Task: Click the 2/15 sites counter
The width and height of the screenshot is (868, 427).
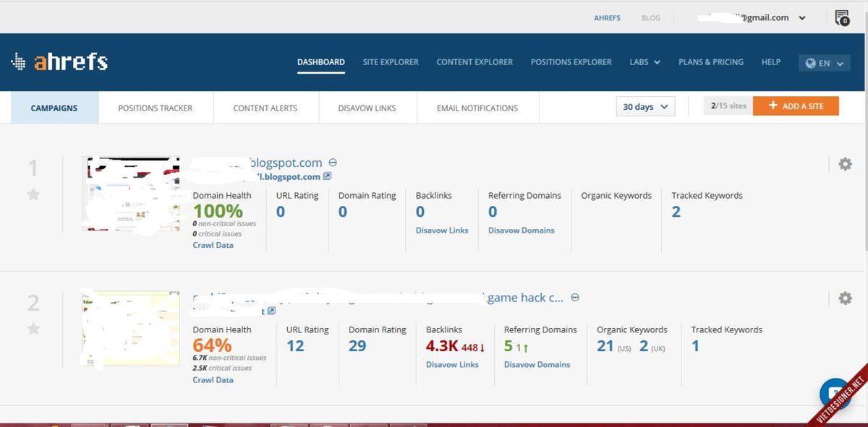Action: pos(728,105)
